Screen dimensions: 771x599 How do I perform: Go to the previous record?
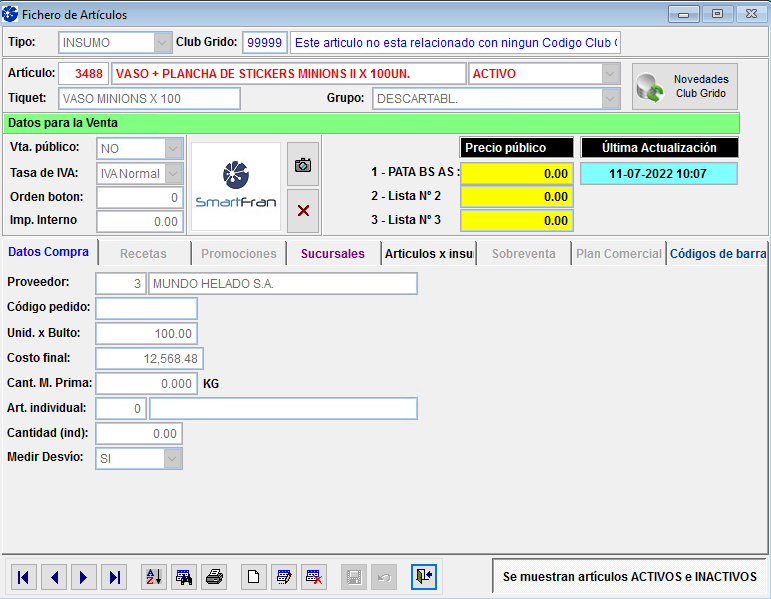(54, 576)
